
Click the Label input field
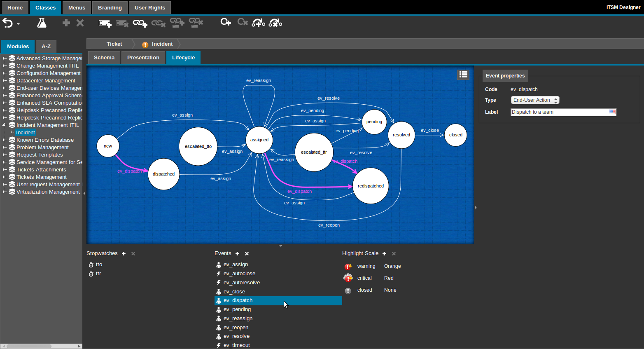point(559,112)
